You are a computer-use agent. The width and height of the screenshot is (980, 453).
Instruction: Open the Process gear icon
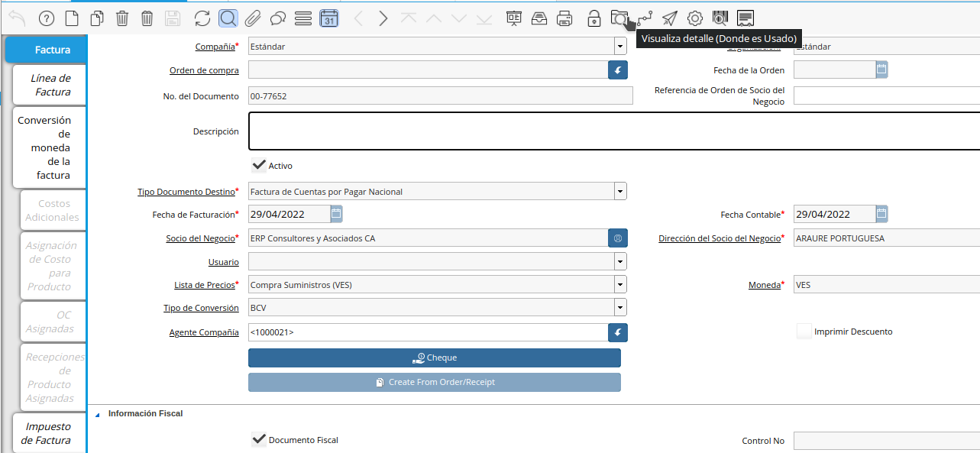[x=695, y=18]
